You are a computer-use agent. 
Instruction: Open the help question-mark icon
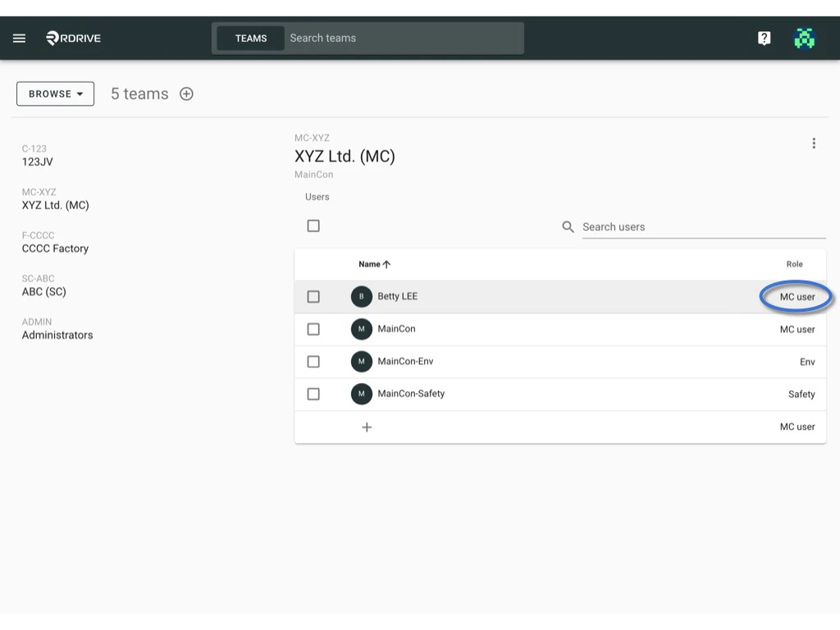(764, 38)
